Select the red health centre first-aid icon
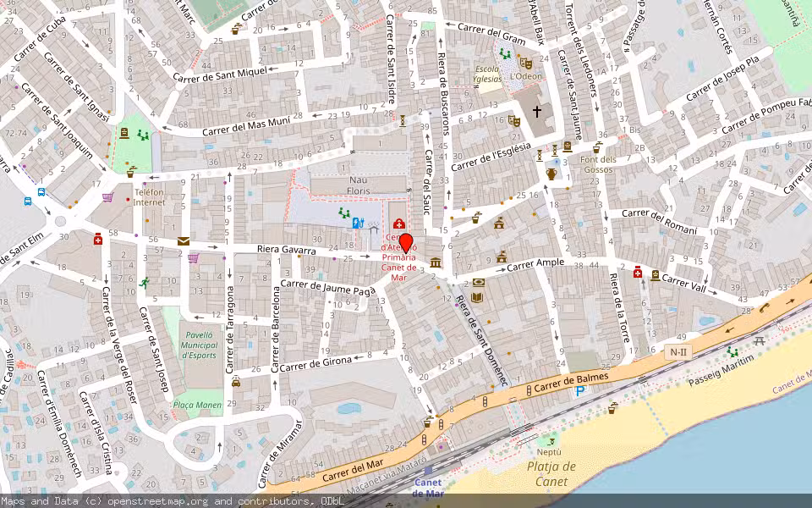Viewport: 812px width, 508px height. [398, 224]
